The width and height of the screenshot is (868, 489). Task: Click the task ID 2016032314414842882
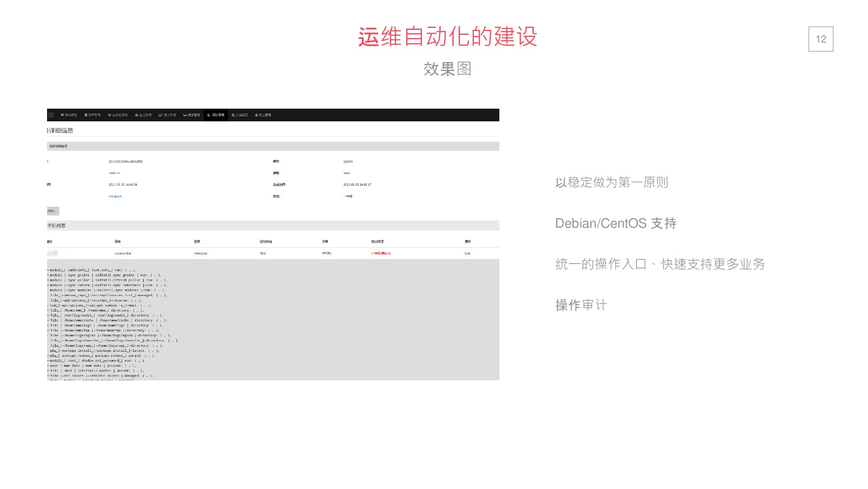click(x=126, y=161)
